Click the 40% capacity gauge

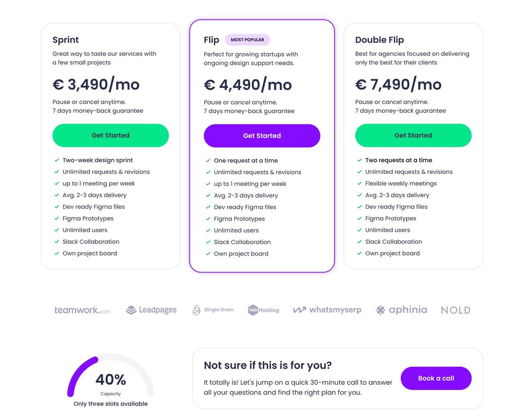pos(110,377)
